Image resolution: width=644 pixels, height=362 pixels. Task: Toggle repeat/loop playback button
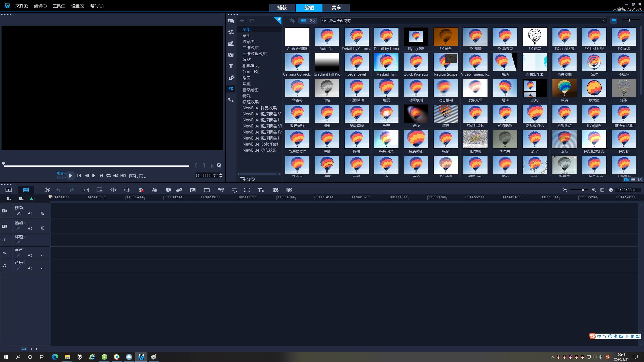tap(108, 175)
